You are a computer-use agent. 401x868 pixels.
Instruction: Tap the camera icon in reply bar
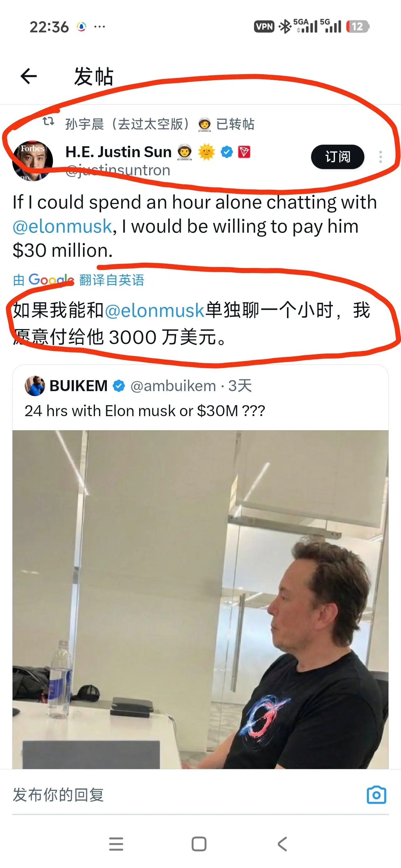pos(376,795)
